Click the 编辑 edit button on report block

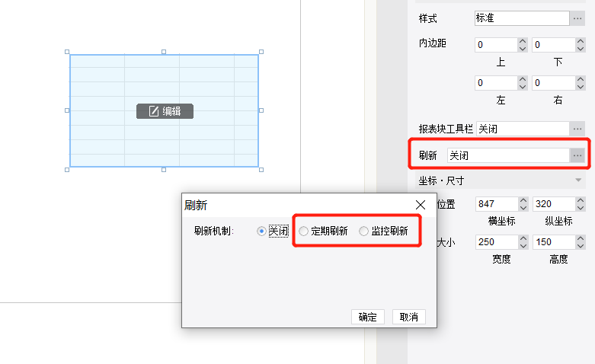click(x=165, y=111)
